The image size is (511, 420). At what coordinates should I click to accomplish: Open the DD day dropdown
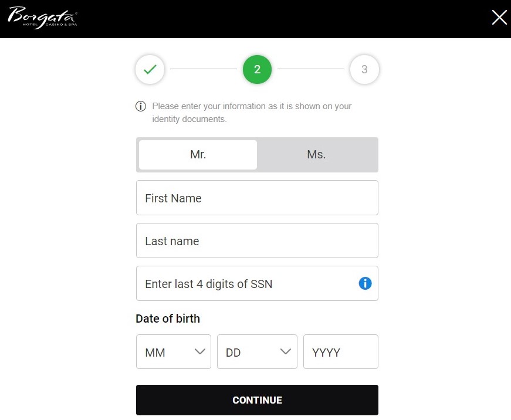point(257,351)
